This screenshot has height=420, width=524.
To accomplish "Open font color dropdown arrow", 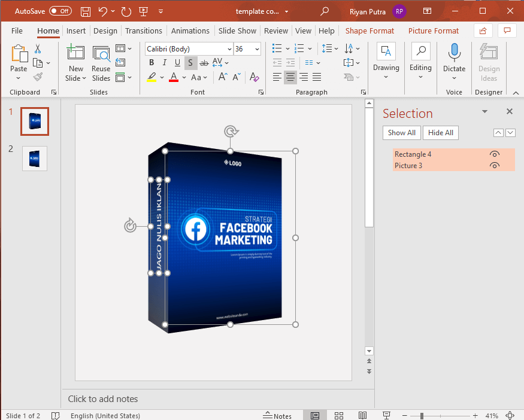I will 184,77.
